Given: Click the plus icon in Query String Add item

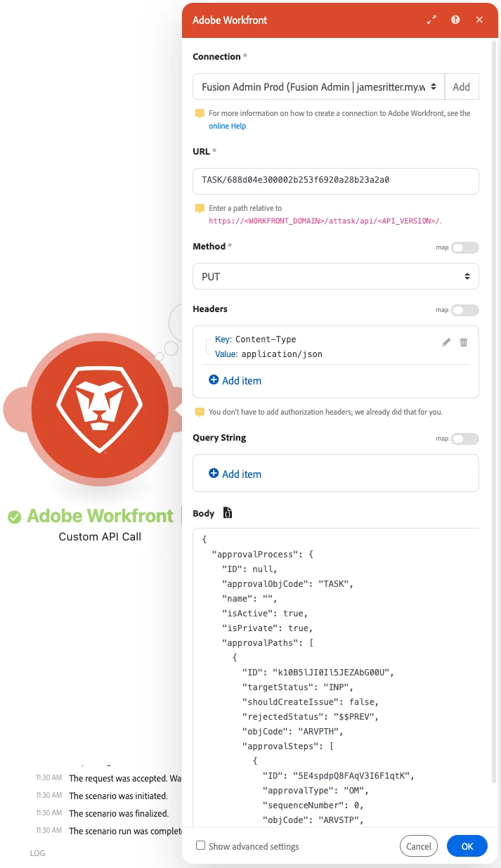Looking at the screenshot, I should (214, 473).
